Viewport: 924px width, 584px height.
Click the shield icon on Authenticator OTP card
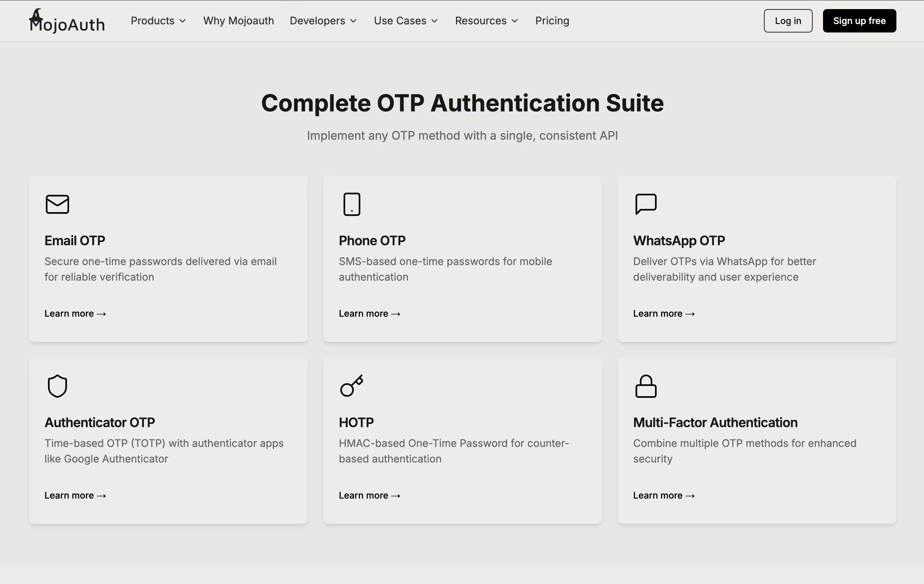pyautogui.click(x=57, y=386)
